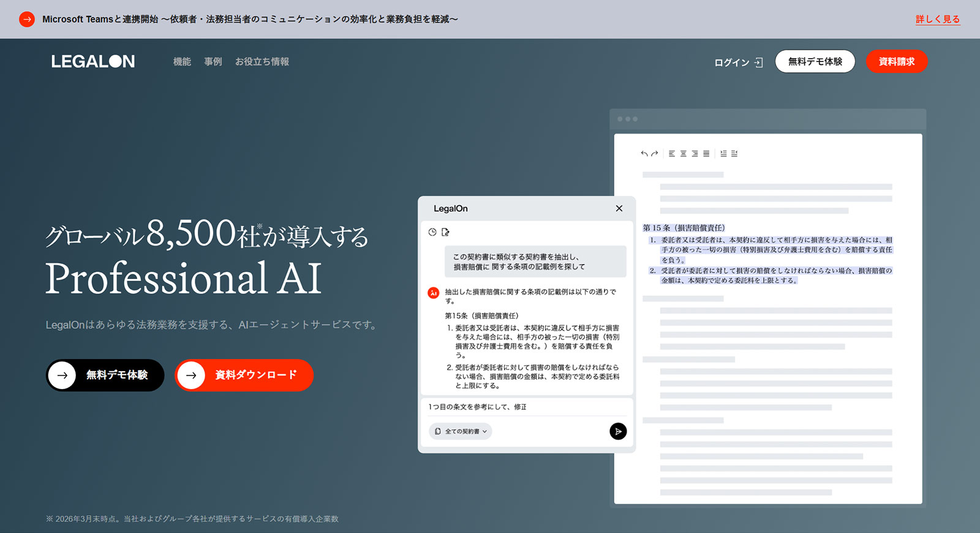Open chat history via the clock icon
Screen dimensions: 980x533
click(x=432, y=232)
